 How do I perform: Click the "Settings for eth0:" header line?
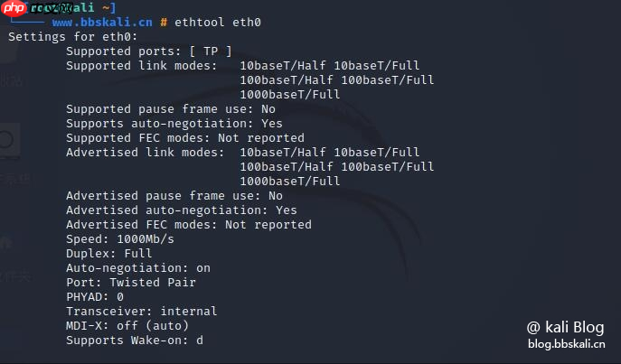click(x=72, y=36)
